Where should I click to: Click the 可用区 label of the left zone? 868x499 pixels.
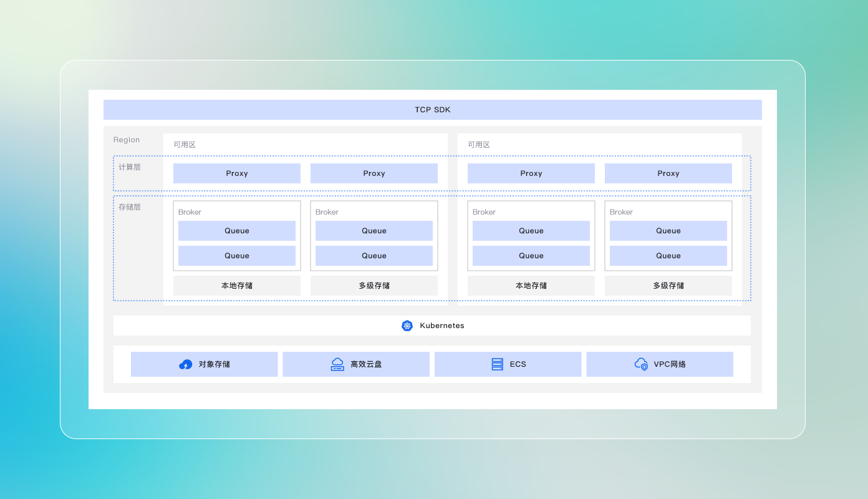point(185,145)
